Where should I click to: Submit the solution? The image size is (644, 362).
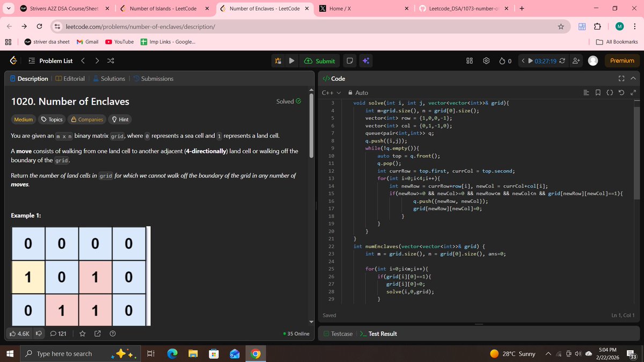tap(320, 61)
